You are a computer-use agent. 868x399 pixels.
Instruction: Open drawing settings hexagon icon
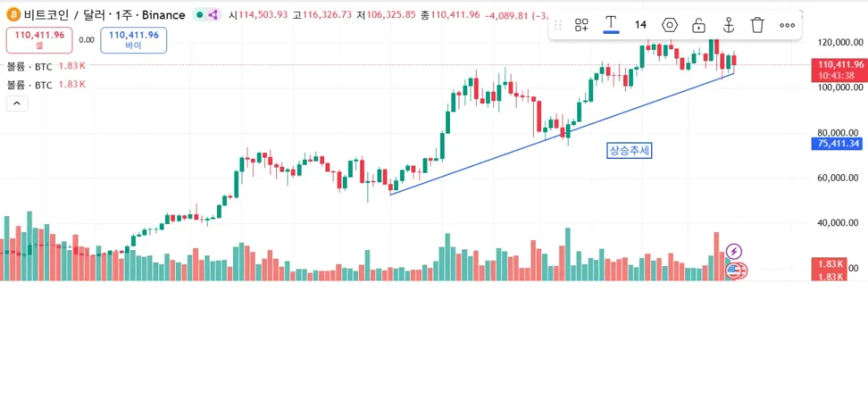(x=670, y=25)
